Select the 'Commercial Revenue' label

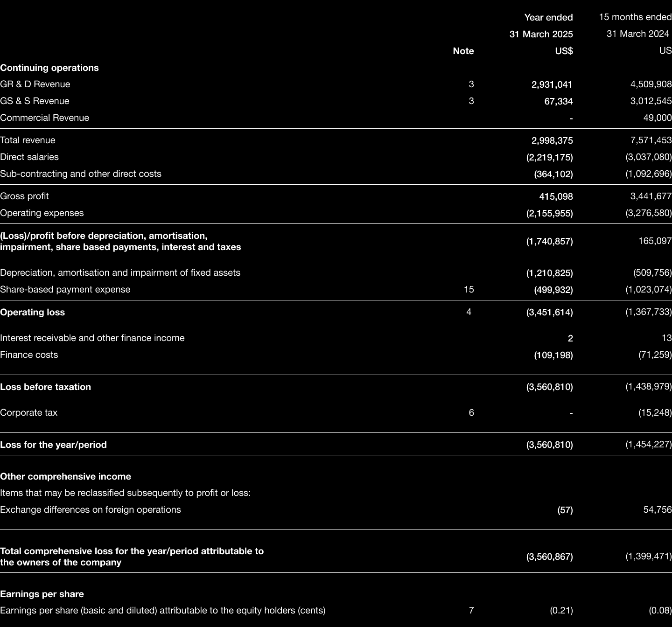click(45, 118)
